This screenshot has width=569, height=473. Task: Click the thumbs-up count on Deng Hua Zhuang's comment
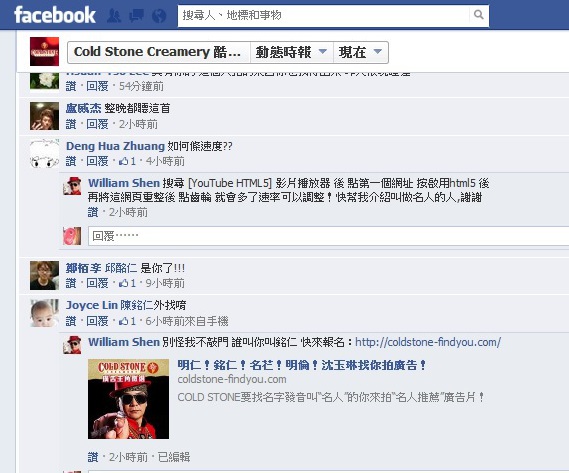click(x=127, y=161)
